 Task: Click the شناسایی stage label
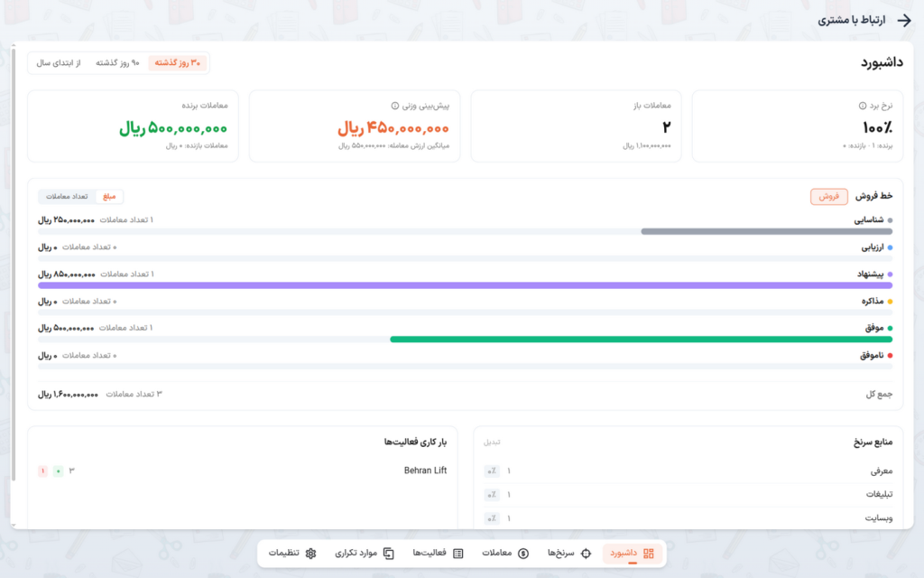point(869,220)
